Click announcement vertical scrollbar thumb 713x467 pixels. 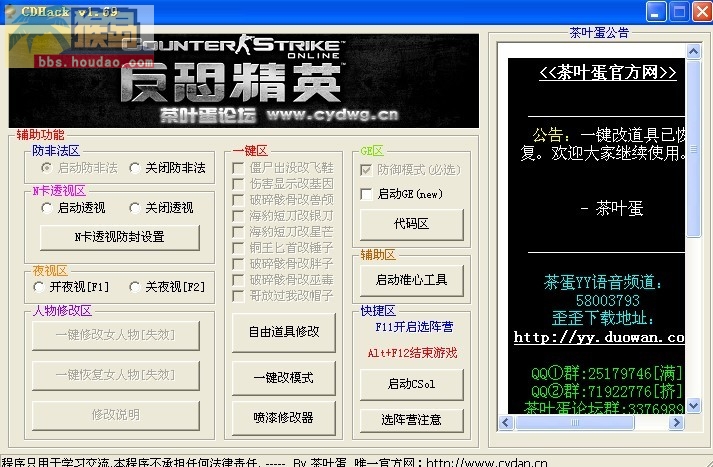click(x=693, y=149)
